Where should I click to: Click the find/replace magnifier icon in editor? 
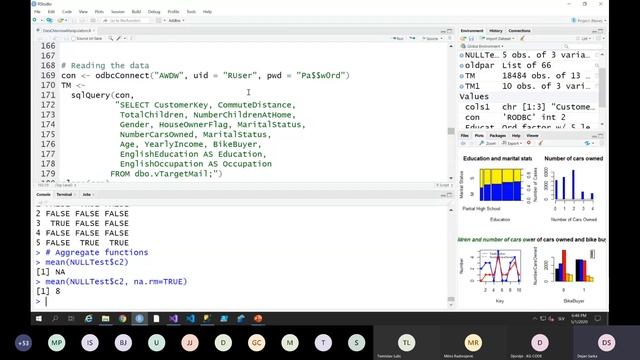(111, 38)
